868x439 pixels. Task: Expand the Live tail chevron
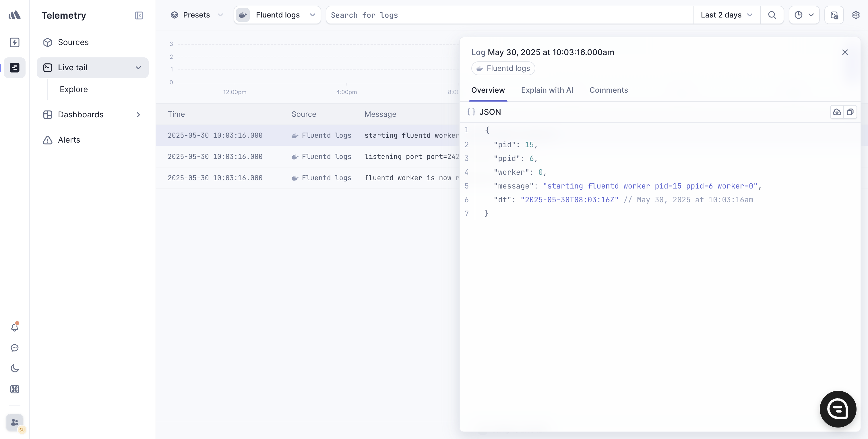[x=138, y=67]
